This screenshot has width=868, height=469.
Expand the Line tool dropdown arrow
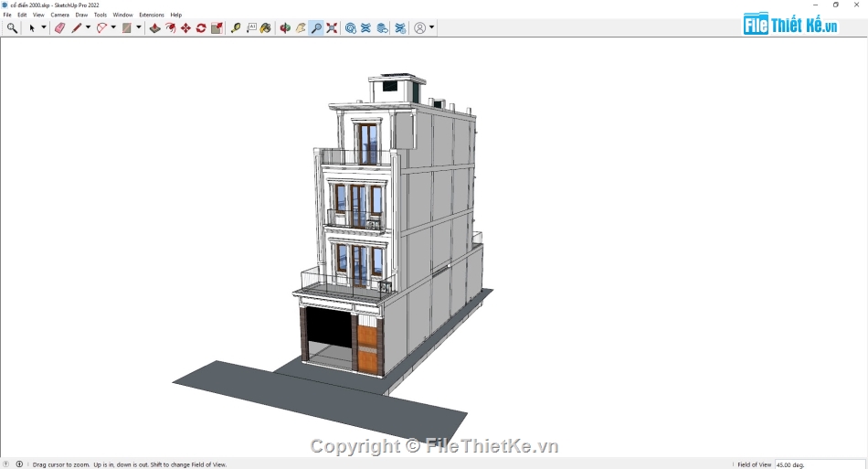point(88,27)
